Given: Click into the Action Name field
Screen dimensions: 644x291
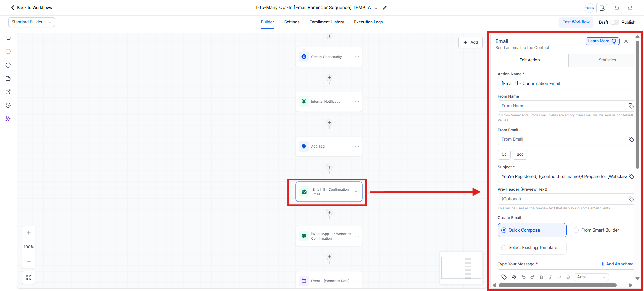Looking at the screenshot, I should coord(566,84).
